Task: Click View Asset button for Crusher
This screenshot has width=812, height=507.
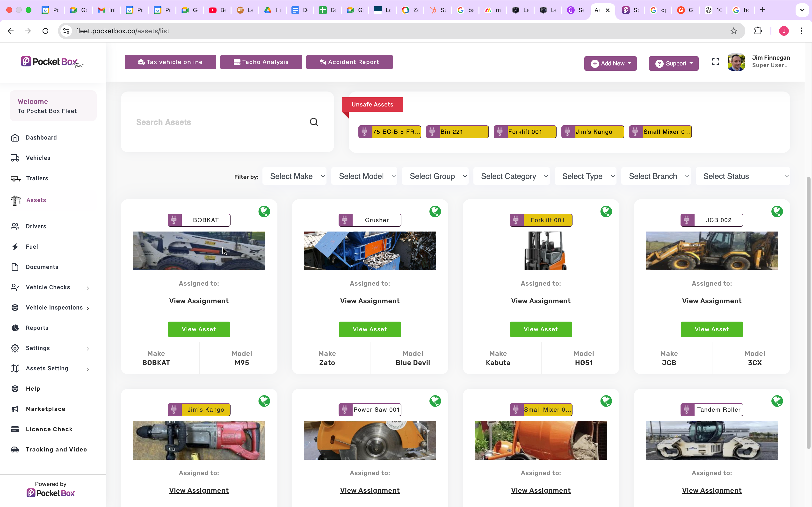Action: 370,329
